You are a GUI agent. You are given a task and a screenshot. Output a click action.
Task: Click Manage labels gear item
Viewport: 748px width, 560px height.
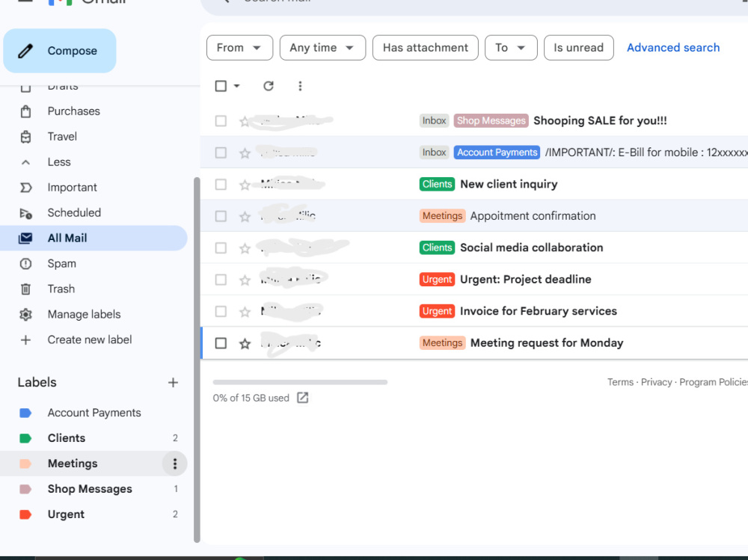[84, 314]
